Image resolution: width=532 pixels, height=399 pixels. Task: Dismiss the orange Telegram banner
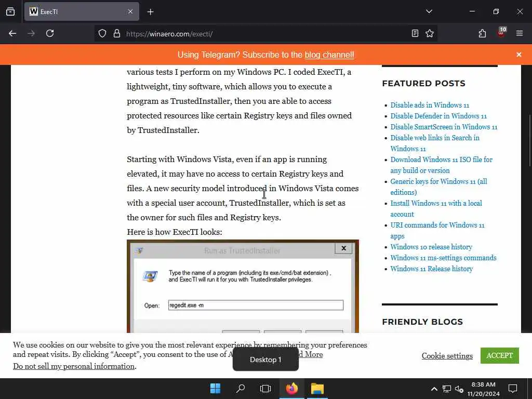coord(519,55)
